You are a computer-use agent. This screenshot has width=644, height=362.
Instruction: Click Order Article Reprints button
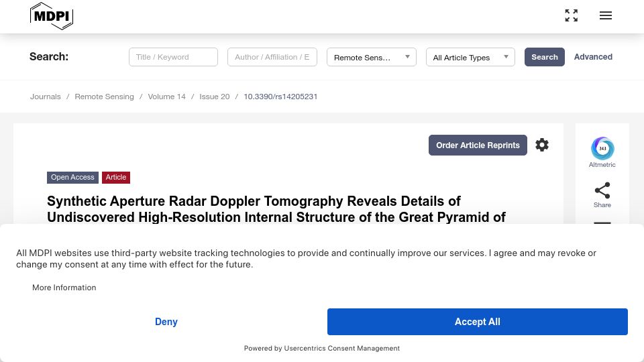[478, 145]
